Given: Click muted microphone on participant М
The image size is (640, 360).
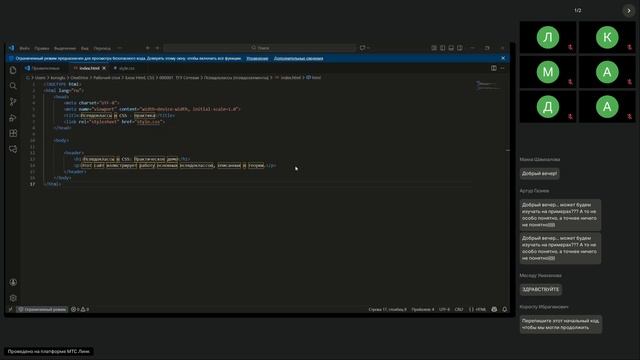Looking at the screenshot, I should [570, 82].
